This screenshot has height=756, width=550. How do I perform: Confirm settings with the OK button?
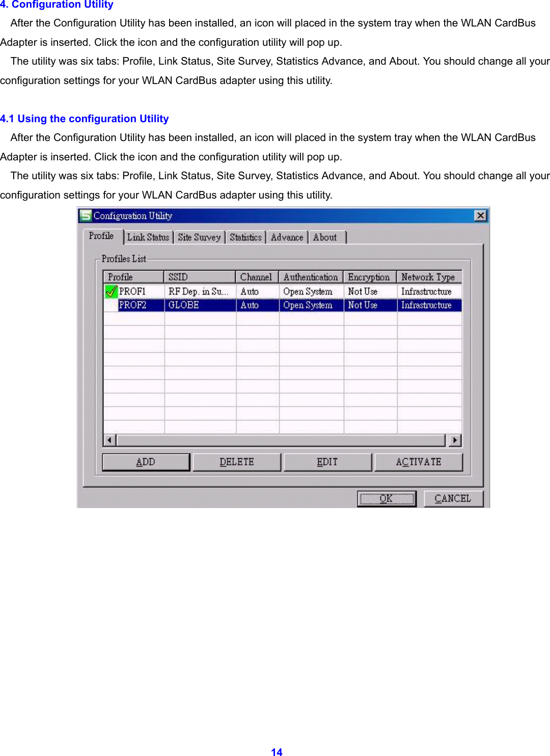pyautogui.click(x=387, y=498)
